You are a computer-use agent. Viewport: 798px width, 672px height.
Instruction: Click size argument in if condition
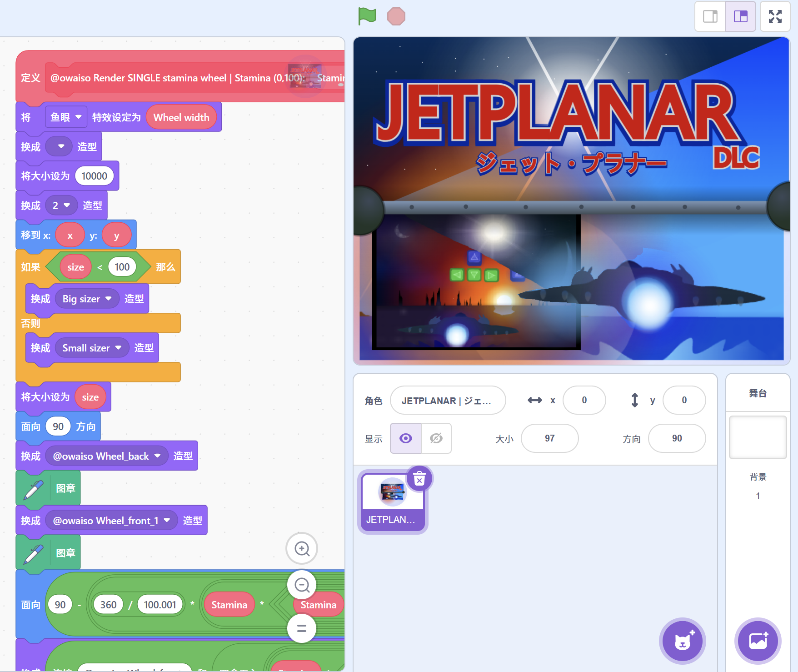(75, 267)
